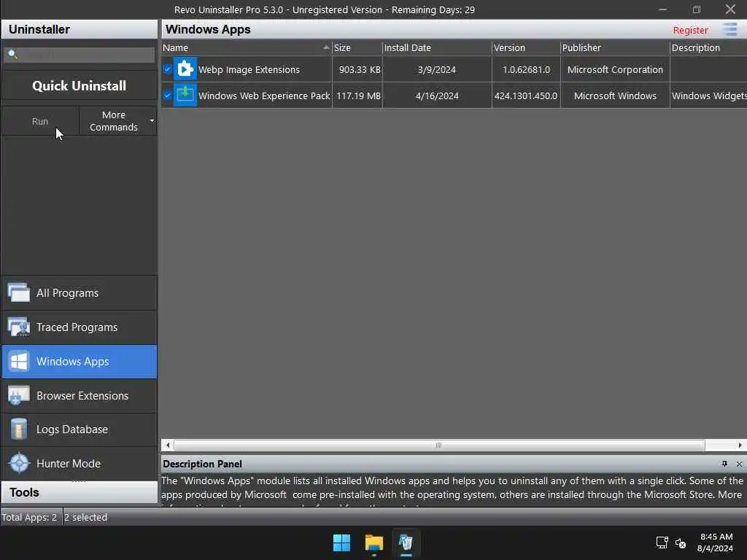The image size is (747, 560).
Task: Open the Windows Start menu
Action: tap(341, 542)
